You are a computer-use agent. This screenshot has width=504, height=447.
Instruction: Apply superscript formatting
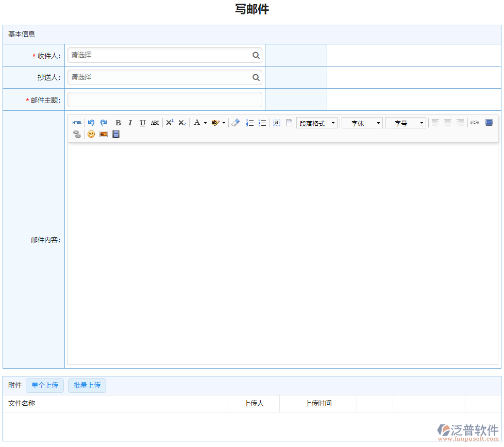tap(169, 122)
